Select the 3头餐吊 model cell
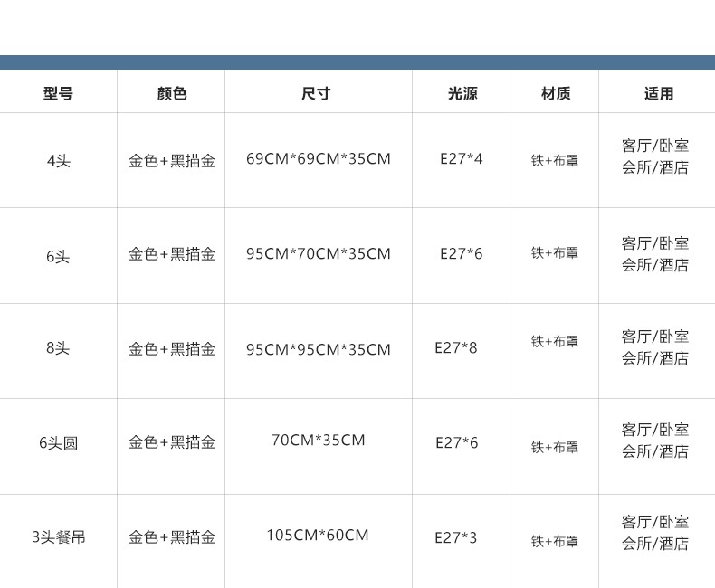Screen dimensions: 715x588 (x=58, y=537)
